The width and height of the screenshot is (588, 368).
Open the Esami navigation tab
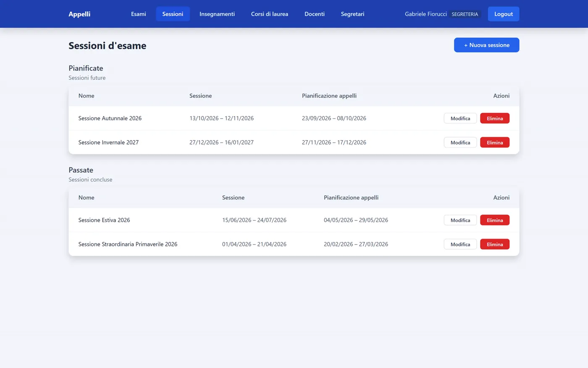[x=138, y=14]
